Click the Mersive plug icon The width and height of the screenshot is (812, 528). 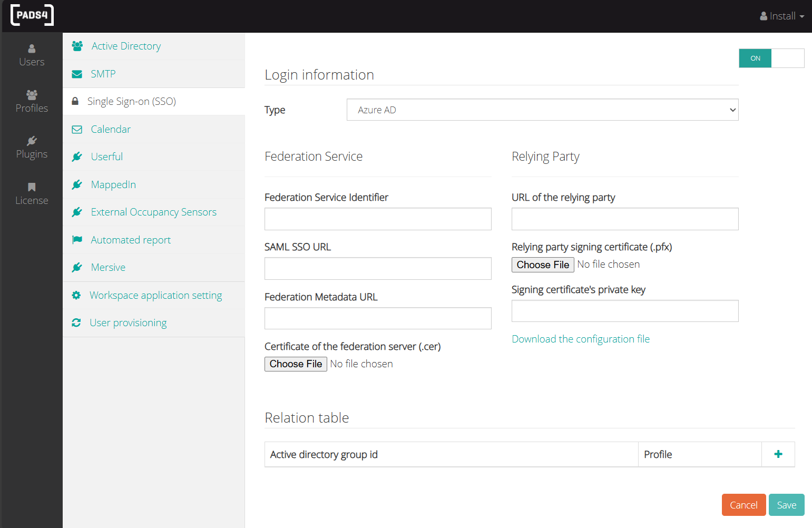click(77, 267)
